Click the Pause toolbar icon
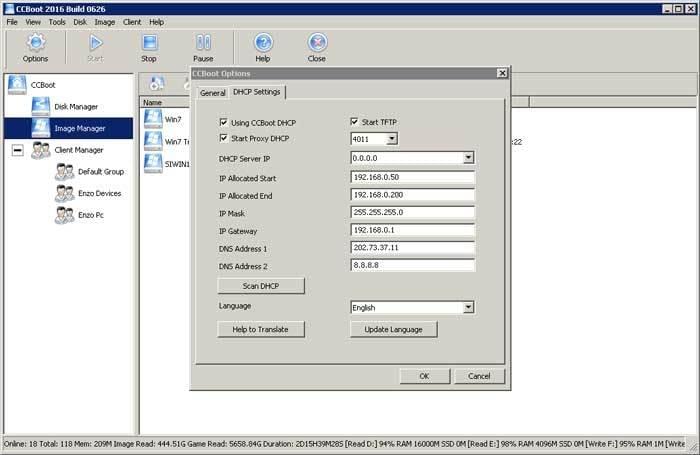Viewport: 700px width, 455px height. point(203,43)
